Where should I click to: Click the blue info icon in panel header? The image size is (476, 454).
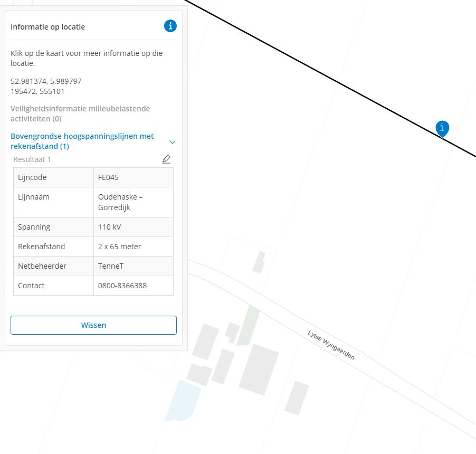tap(170, 26)
